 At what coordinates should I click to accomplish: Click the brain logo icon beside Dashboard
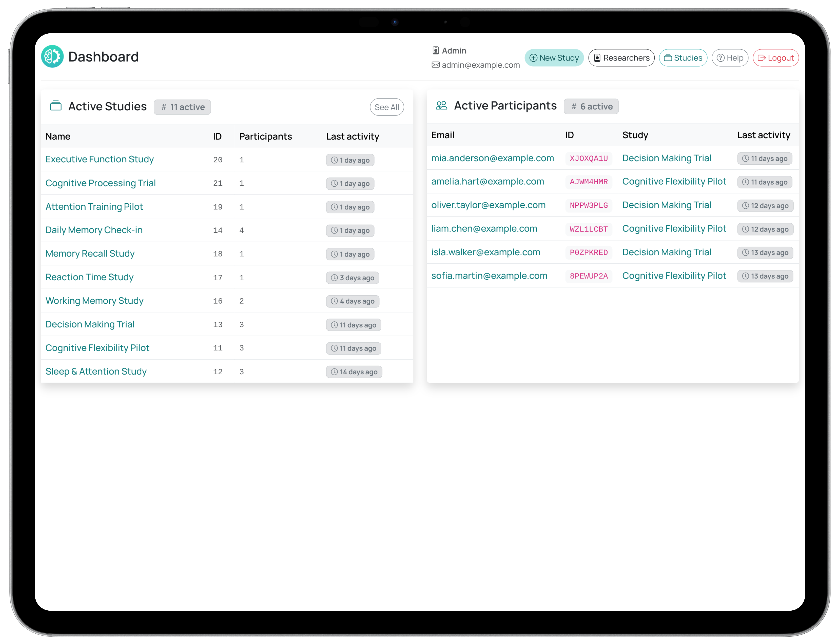[52, 56]
